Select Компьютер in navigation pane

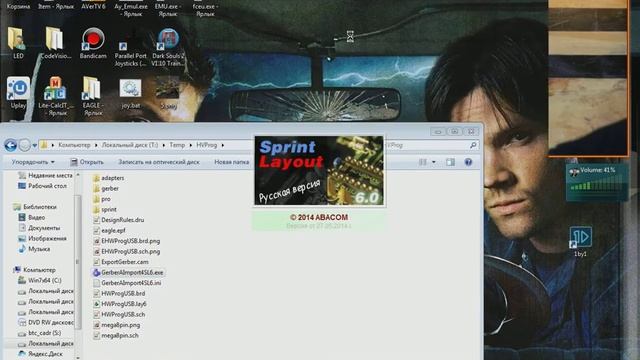(34, 270)
